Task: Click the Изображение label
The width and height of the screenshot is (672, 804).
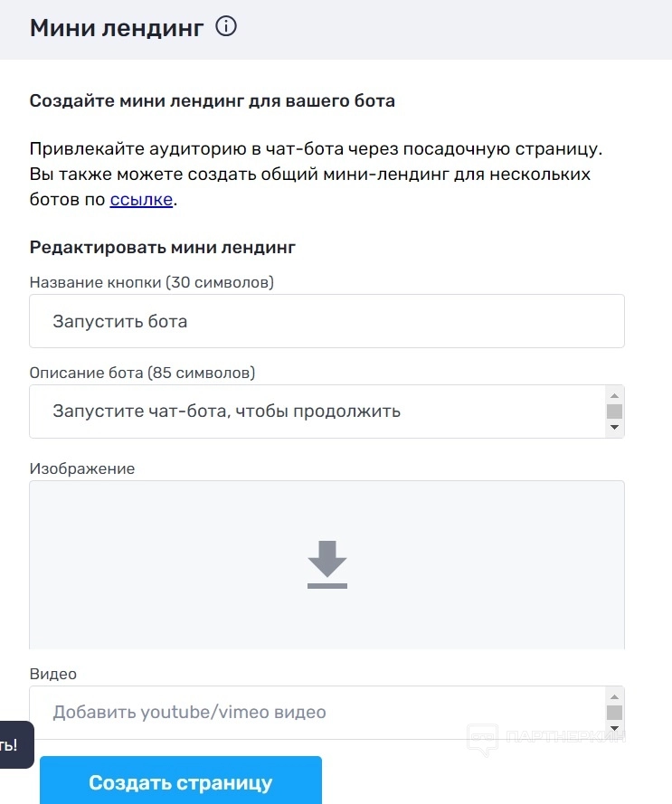Action: click(x=82, y=468)
